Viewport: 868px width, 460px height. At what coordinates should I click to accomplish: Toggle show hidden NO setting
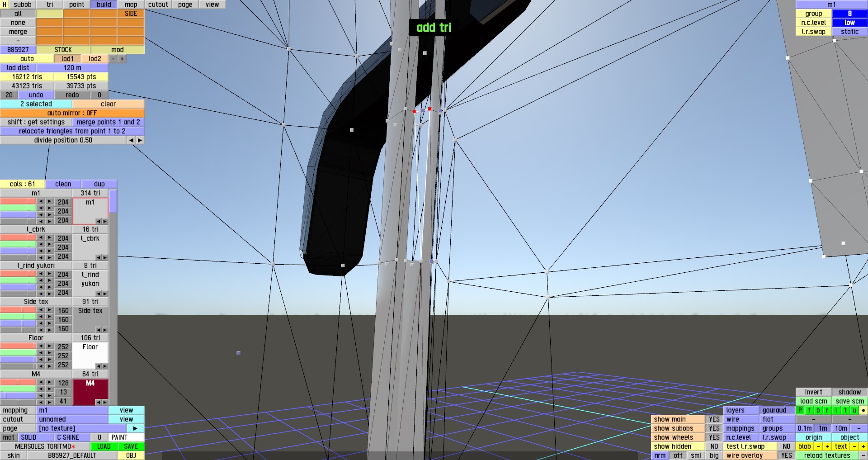[x=714, y=446]
